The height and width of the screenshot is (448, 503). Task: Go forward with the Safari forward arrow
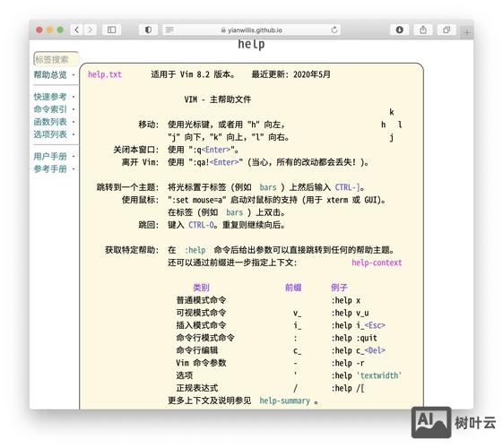91,30
